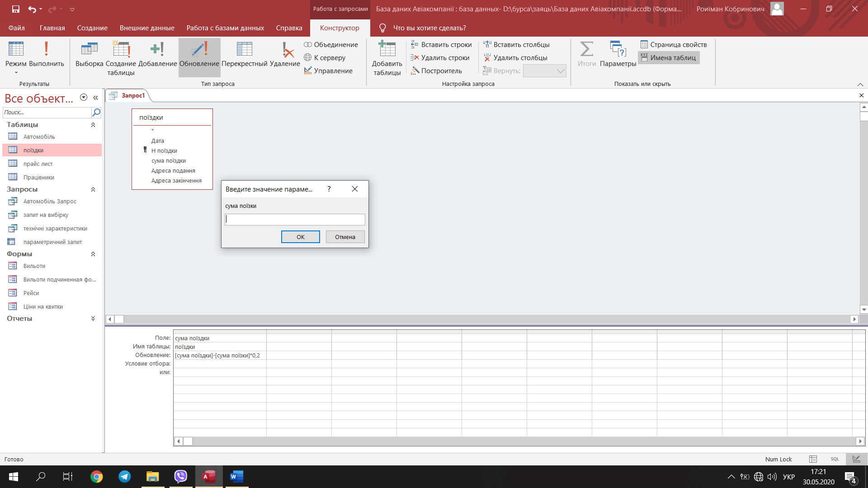This screenshot has height=488, width=868.
Task: Collapse the Таблицы navigation group
Action: click(x=93, y=125)
